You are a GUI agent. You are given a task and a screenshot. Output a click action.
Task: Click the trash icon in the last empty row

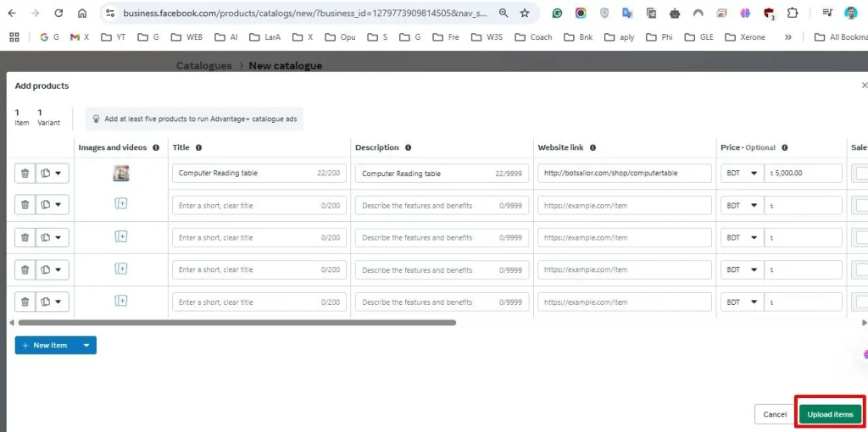coord(25,302)
